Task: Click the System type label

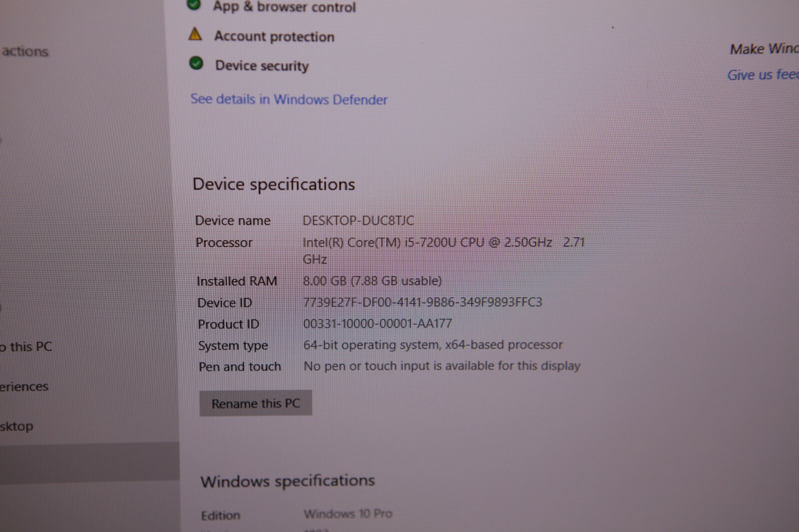Action: [x=233, y=345]
